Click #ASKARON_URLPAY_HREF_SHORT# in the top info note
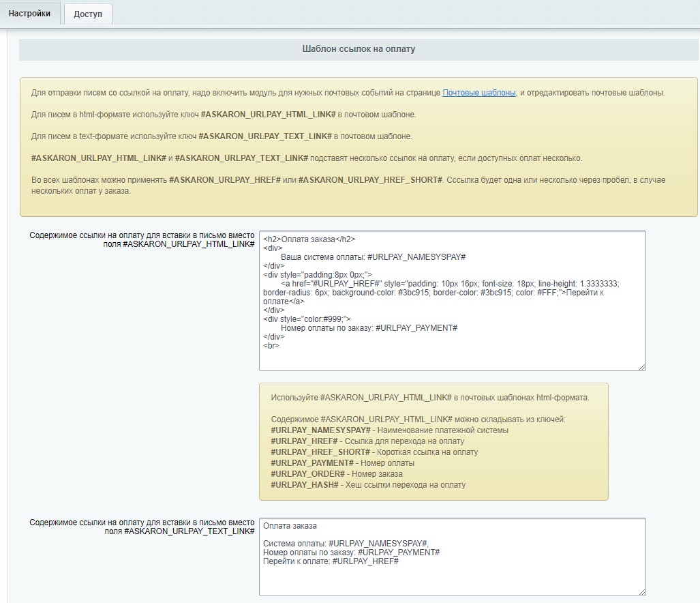The height and width of the screenshot is (603, 700). (x=370, y=180)
